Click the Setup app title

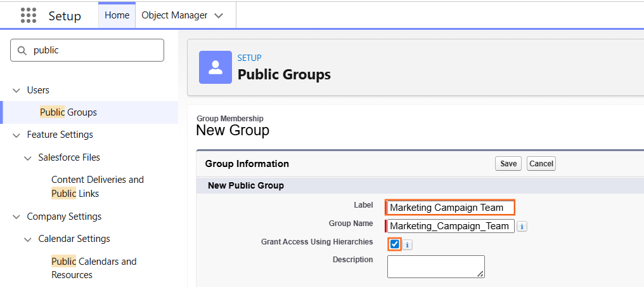[x=65, y=16]
